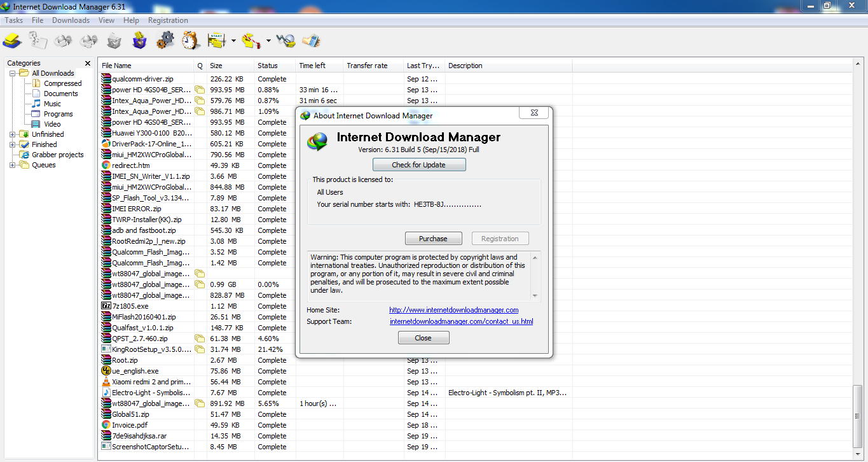Click the audio file icon beside Electro-Light

pos(106,393)
